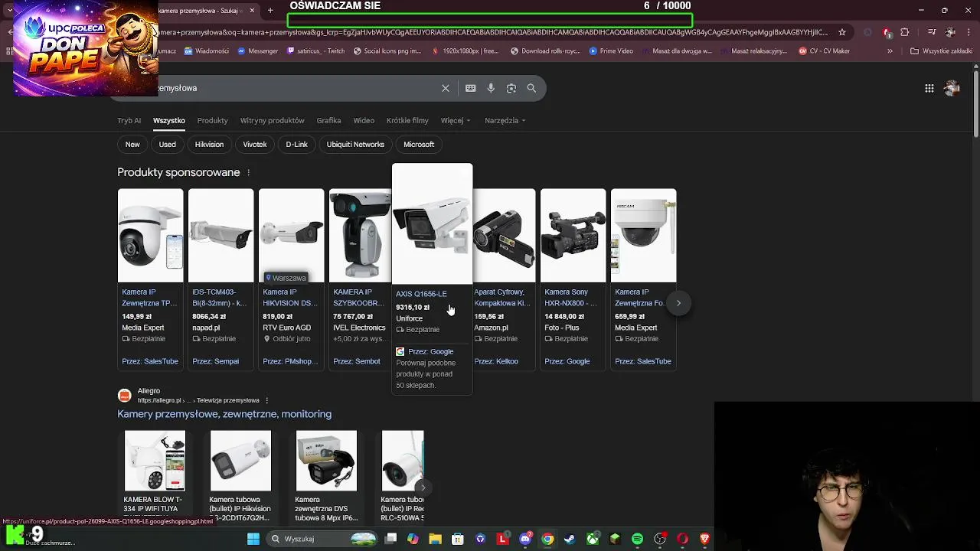Open the Krótkie filmy tab
Viewport: 980px width, 551px height.
[407, 121]
